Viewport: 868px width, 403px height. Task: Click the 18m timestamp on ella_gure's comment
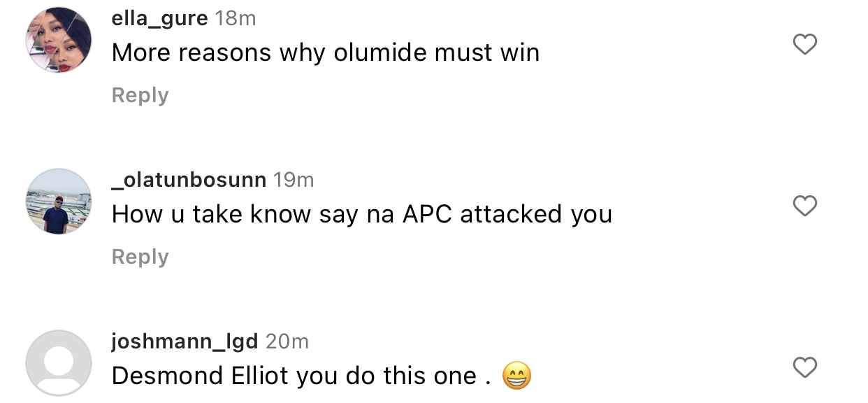point(236,19)
